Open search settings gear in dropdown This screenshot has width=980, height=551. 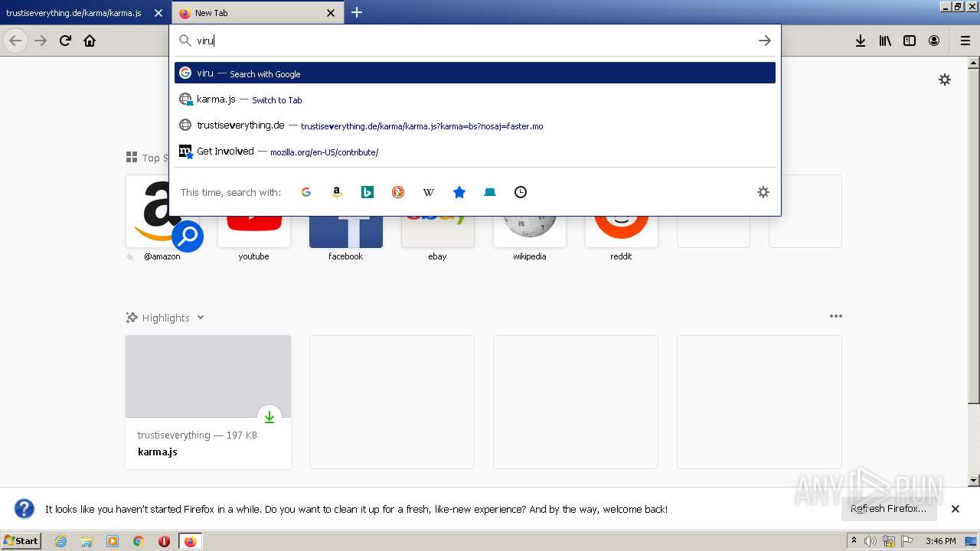[x=763, y=192]
